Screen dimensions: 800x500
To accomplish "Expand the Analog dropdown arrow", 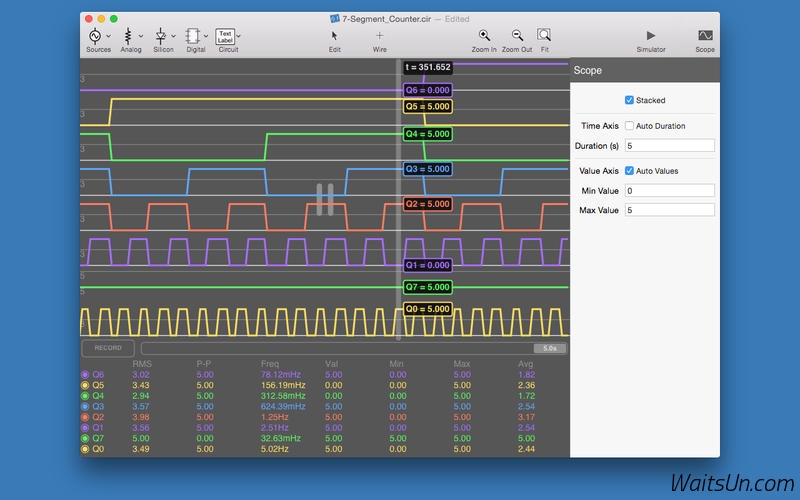I will [141, 36].
